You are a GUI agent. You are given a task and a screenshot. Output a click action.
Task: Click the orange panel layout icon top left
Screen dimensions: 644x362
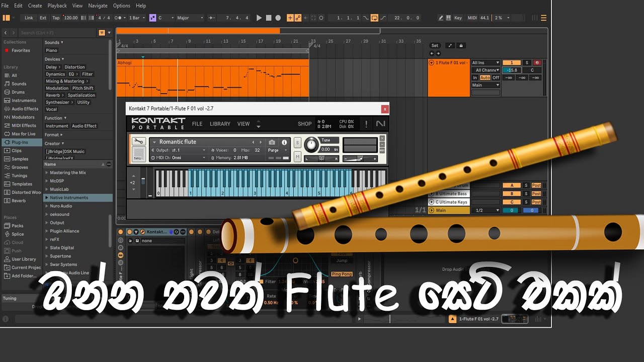pyautogui.click(x=7, y=18)
